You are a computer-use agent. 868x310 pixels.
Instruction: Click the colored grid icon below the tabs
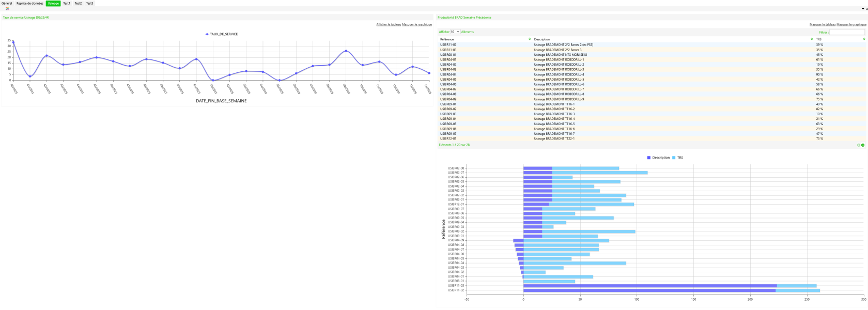7,9
